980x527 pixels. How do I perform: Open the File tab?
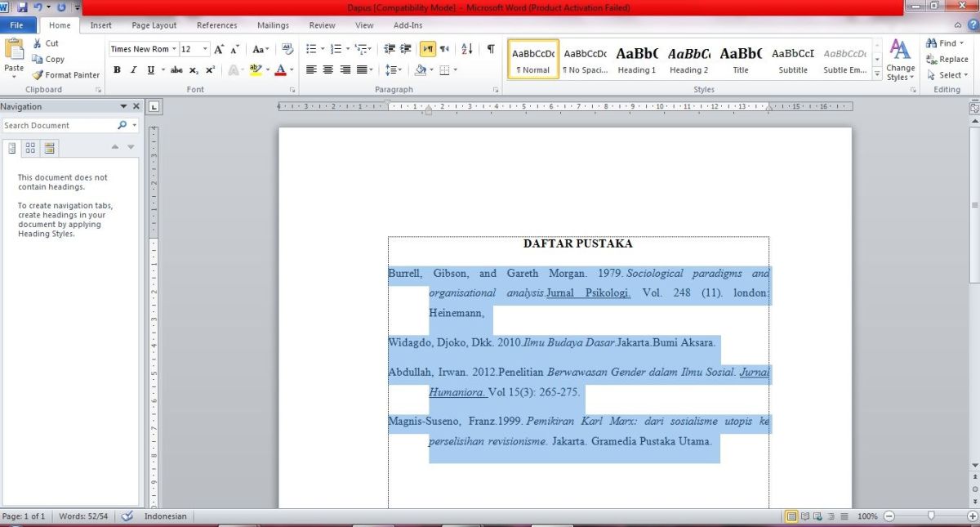(x=16, y=25)
